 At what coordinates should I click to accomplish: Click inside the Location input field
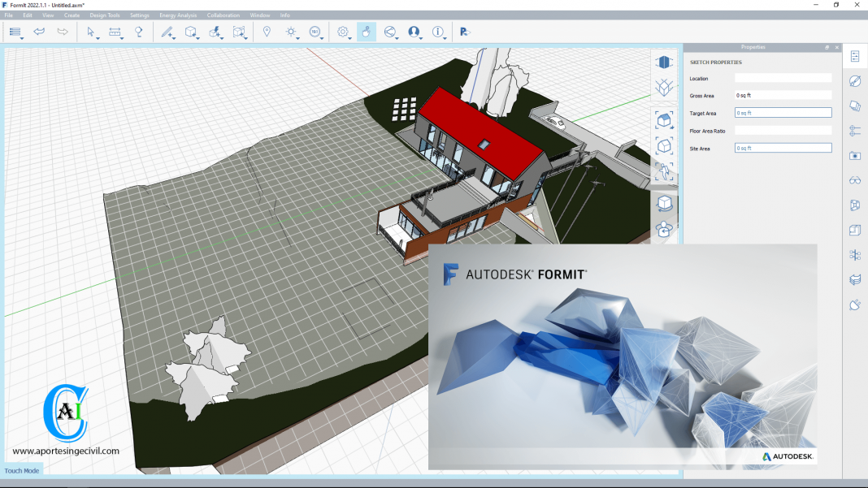tap(783, 78)
